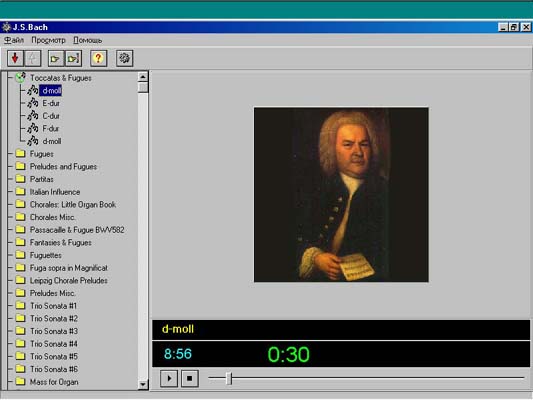This screenshot has width=533, height=400.
Task: Expand the Fugues folder
Action: pyautogui.click(x=41, y=154)
